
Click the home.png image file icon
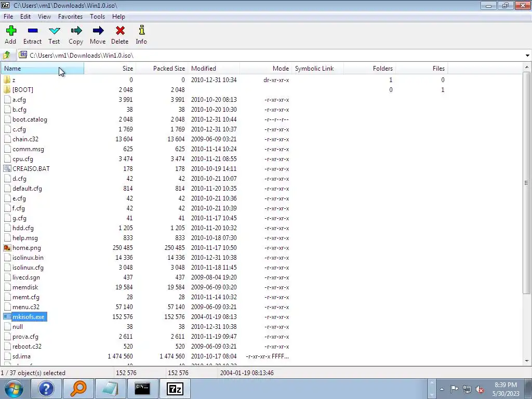pos(7,248)
